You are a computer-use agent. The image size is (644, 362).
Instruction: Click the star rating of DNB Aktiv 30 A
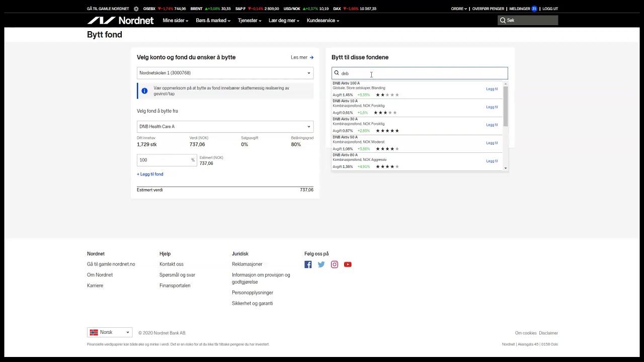pos(387,131)
